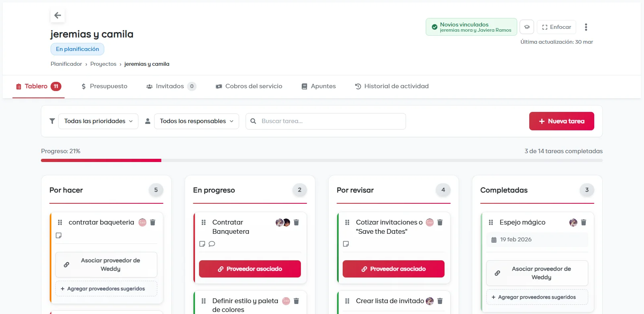Click Proveedor asociado on Contratar Banquetera
Viewport: 644px width, 314px height.
pyautogui.click(x=250, y=269)
